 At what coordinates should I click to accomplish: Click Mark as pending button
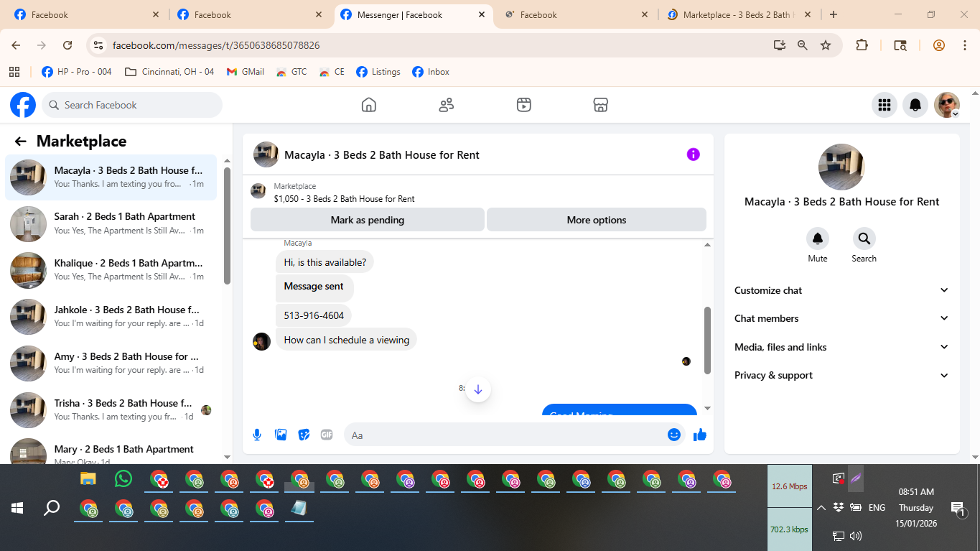point(368,220)
